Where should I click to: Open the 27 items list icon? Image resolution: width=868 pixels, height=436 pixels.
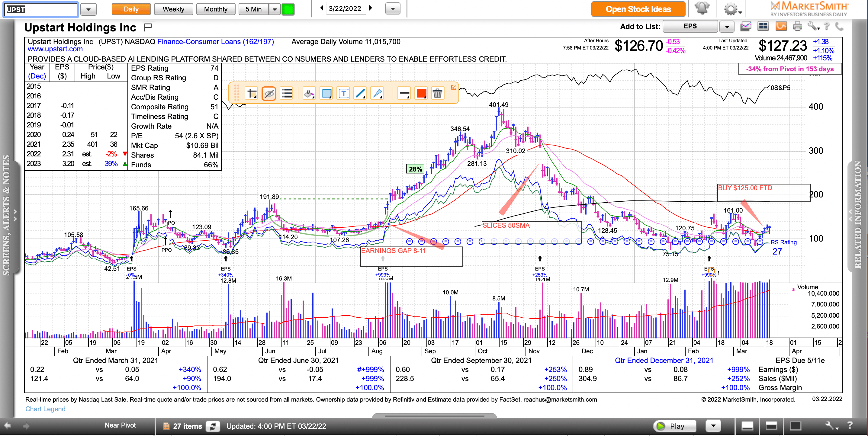pos(166,426)
